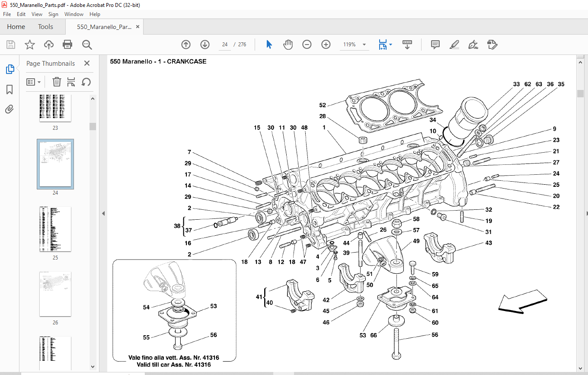This screenshot has width=588, height=375.
Task: Click the cloud upload icon
Action: click(49, 45)
